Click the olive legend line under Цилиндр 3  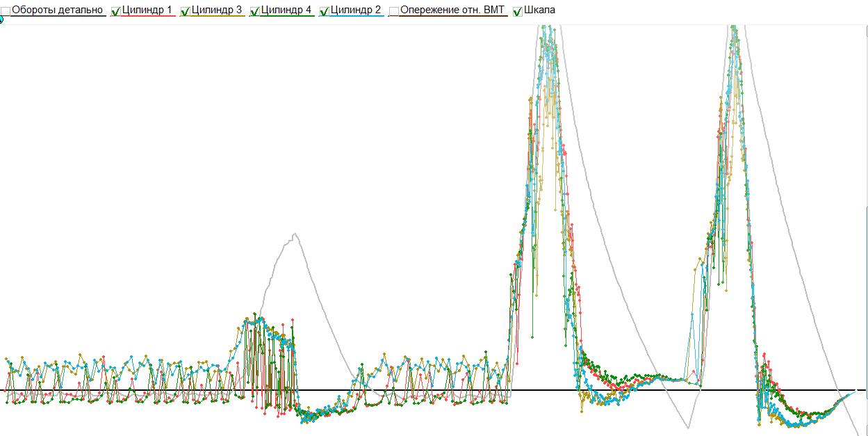pos(213,17)
